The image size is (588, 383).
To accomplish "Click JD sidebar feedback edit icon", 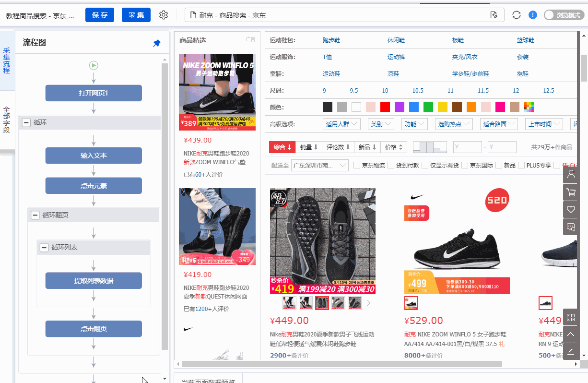I will (x=571, y=352).
